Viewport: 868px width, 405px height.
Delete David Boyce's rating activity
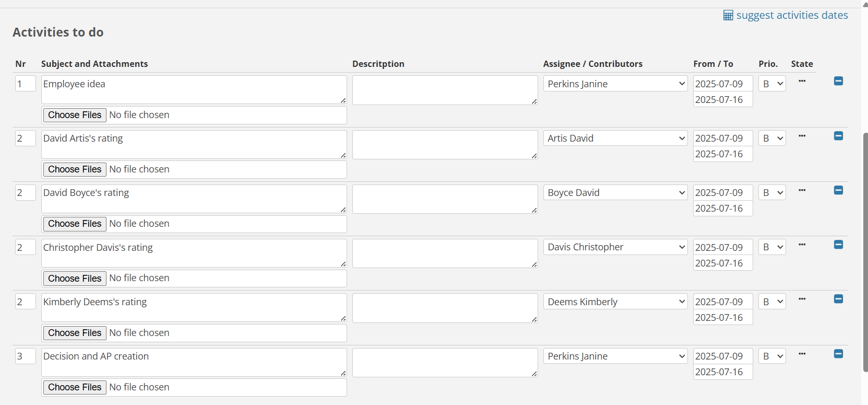[838, 190]
